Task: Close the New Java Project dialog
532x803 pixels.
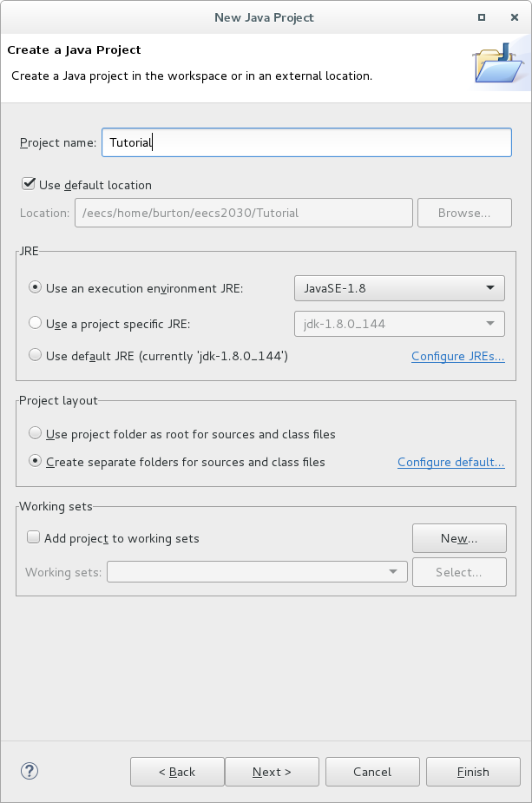Action: click(x=515, y=17)
